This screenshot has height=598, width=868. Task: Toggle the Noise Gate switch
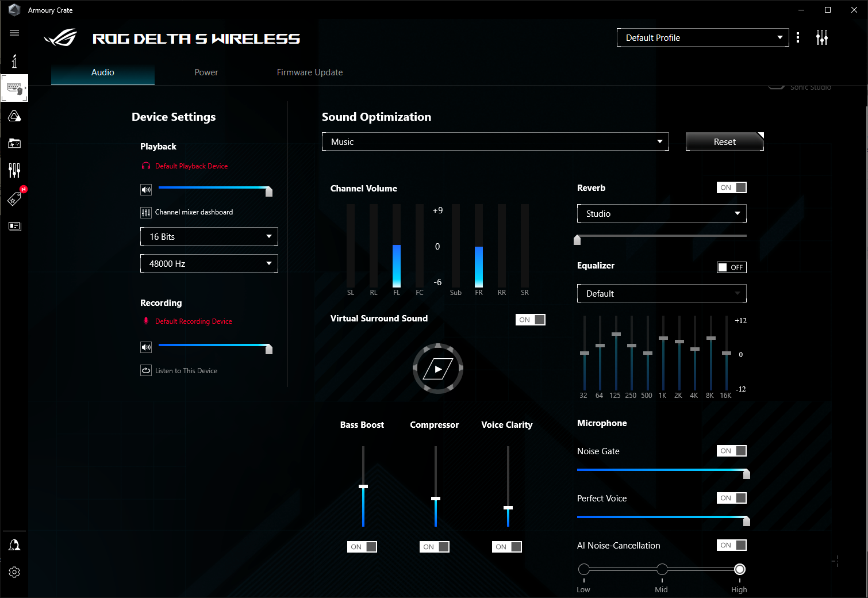point(732,451)
